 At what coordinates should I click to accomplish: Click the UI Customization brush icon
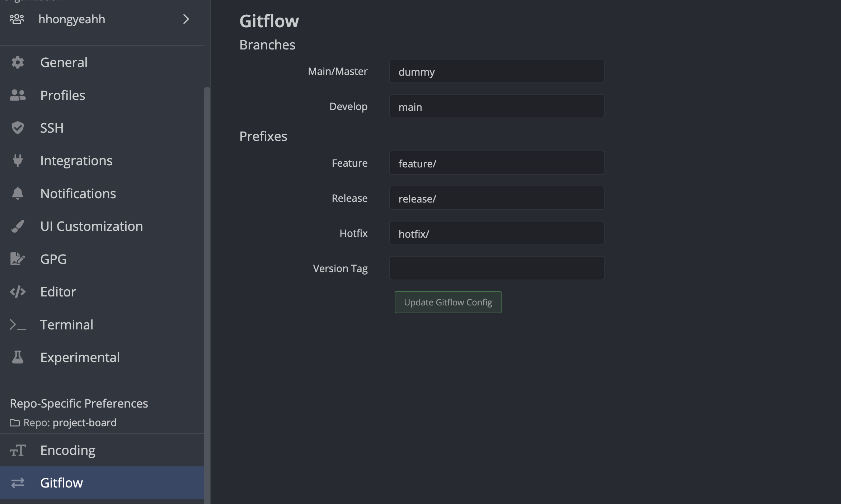click(x=18, y=226)
